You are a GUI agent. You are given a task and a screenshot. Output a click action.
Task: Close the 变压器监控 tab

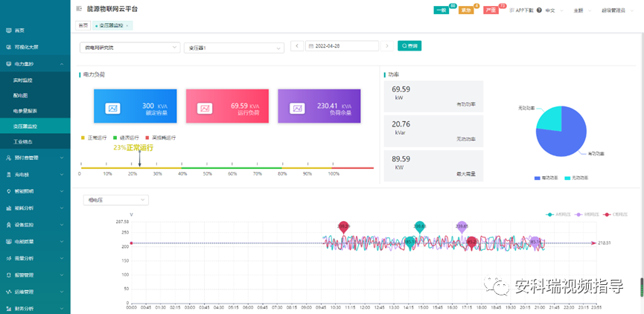(127, 26)
